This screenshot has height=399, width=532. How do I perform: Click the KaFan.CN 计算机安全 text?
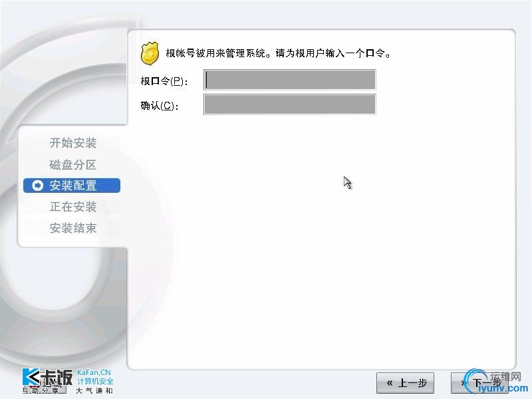pos(95,377)
